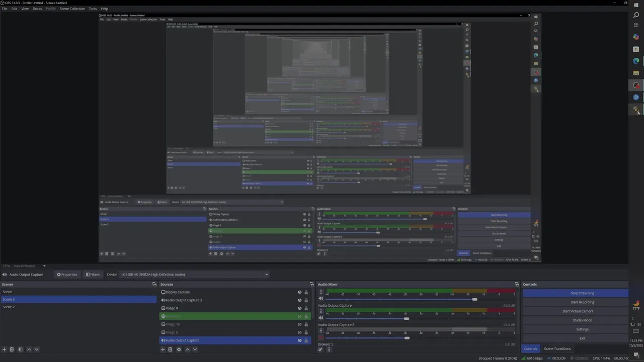
Task: Pop out the Audio Mixer dock
Action: pos(517,284)
